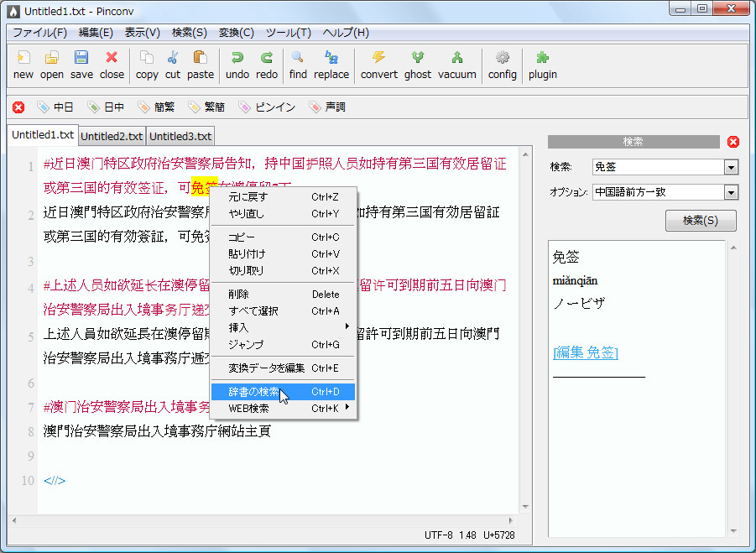This screenshot has width=756, height=553.
Task: Choose 元に戻す in context menu
Action: 284,196
